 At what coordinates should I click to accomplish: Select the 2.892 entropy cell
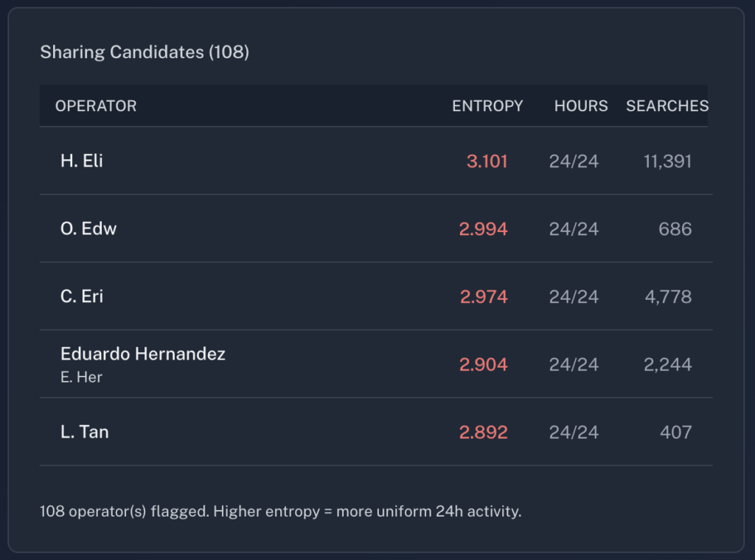click(483, 432)
